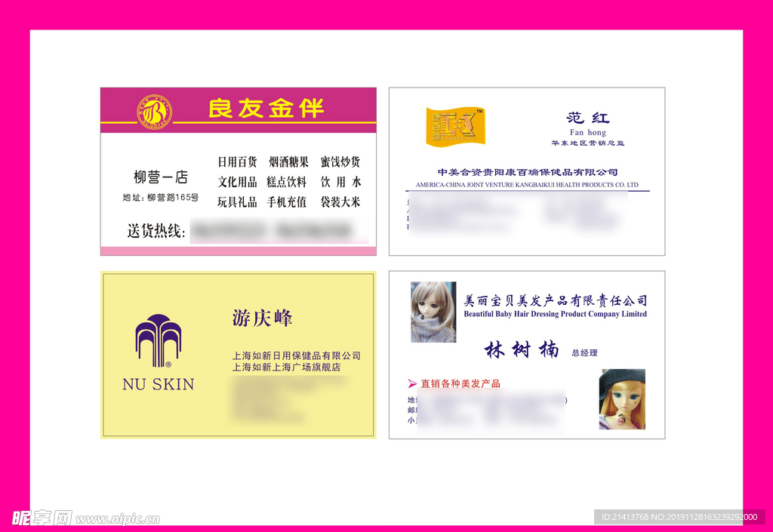Image resolution: width=773 pixels, height=532 pixels.
Task: Click the 良友金伴 yellow title text
Action: point(266,109)
